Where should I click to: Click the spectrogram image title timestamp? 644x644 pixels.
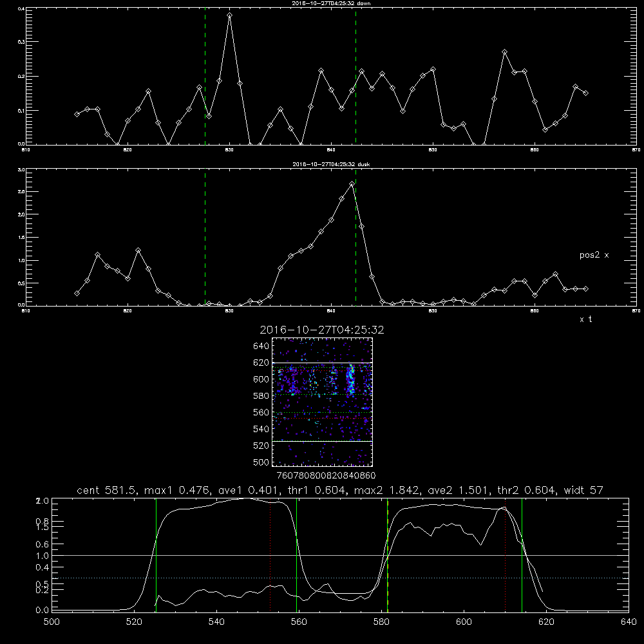coord(322,330)
